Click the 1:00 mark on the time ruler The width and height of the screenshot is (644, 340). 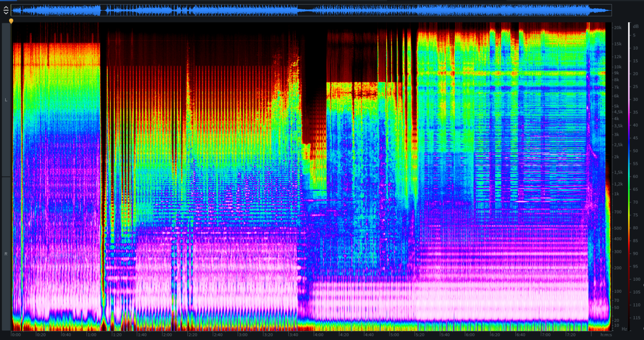(92, 335)
